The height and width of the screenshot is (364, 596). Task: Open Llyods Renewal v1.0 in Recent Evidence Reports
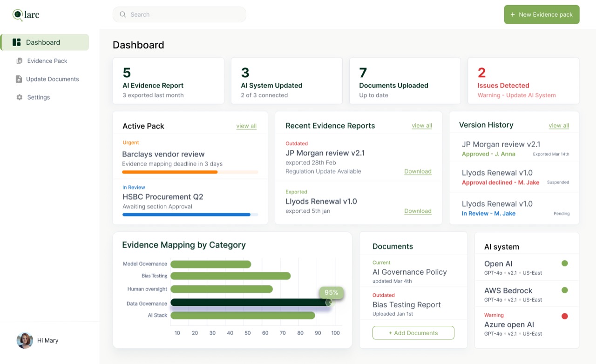click(x=321, y=202)
